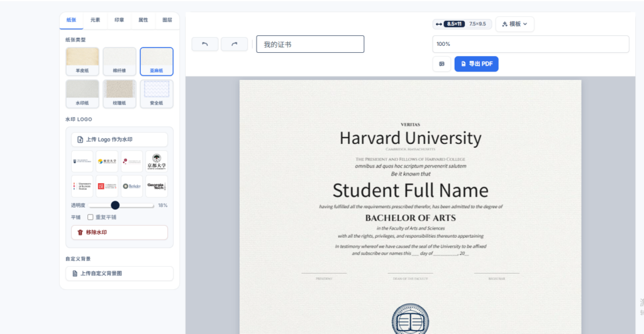The image size is (644, 334).
Task: Switch to the 元素 tab
Action: point(96,20)
